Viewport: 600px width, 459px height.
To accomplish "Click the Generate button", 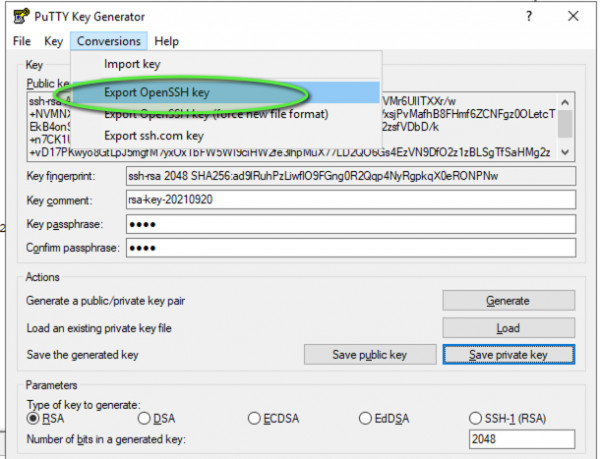I will (x=509, y=301).
